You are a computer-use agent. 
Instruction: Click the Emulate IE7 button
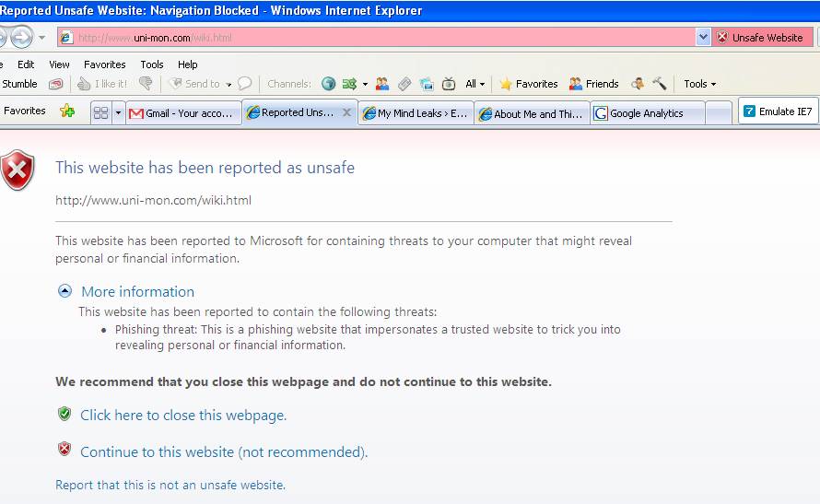[x=779, y=111]
